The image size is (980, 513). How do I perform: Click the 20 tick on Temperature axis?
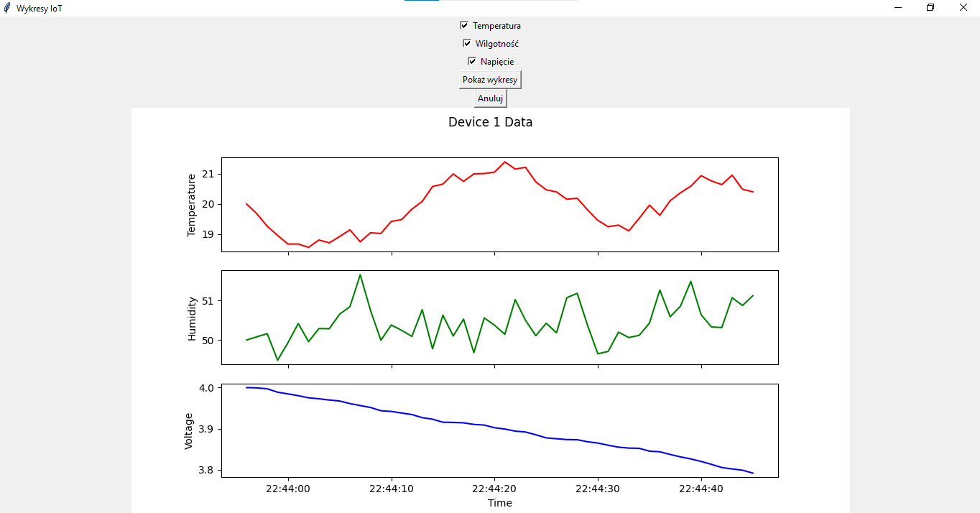(208, 205)
